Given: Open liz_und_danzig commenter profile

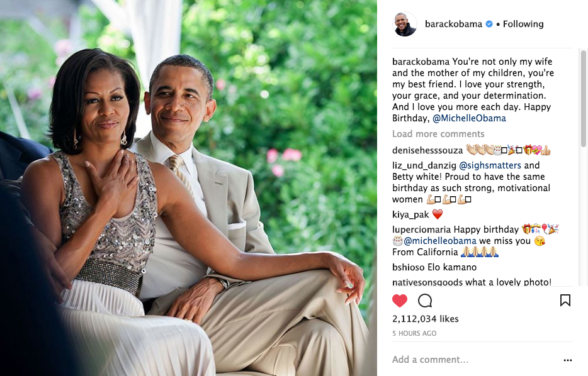Looking at the screenshot, I should 424,165.
